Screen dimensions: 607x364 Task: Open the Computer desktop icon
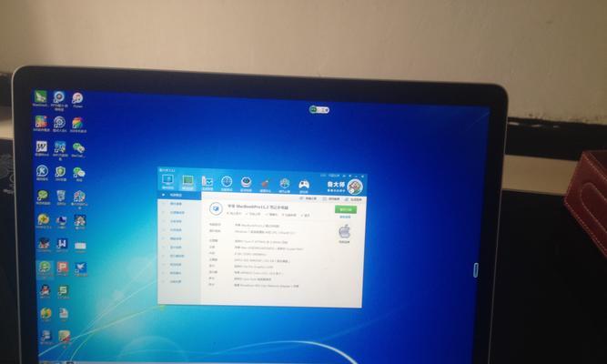click(61, 220)
